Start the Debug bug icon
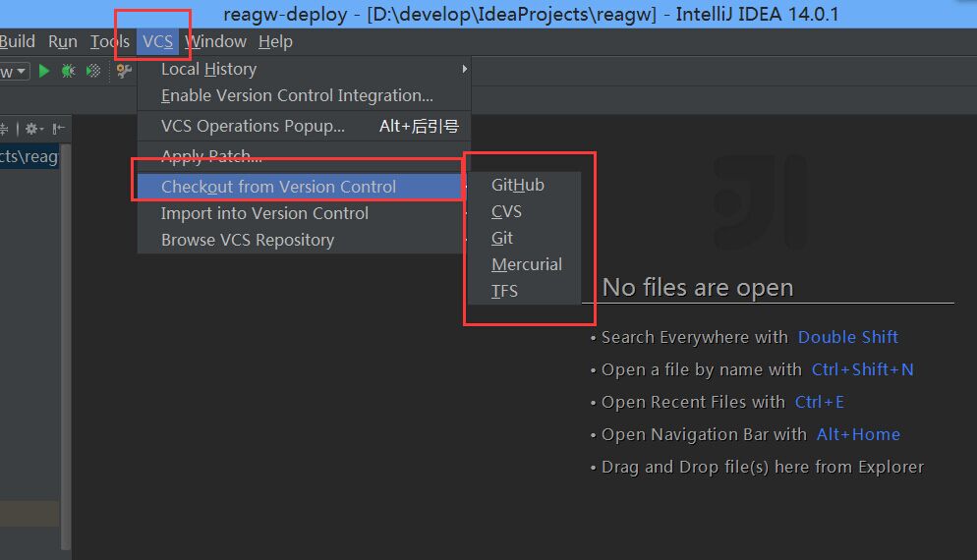The width and height of the screenshot is (977, 560). coord(68,71)
